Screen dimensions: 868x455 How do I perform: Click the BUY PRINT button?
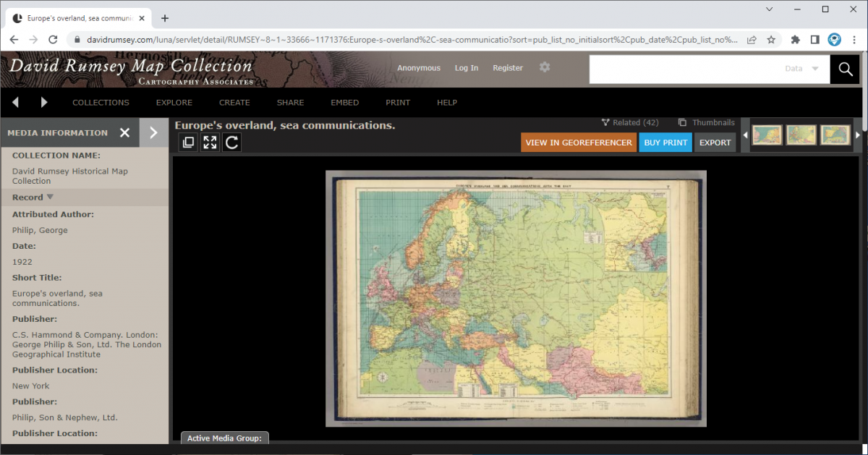(x=665, y=142)
